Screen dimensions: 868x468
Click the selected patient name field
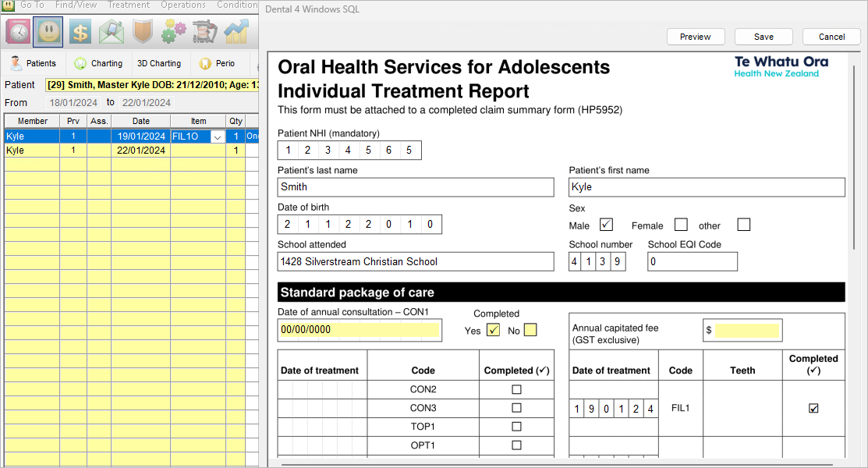pyautogui.click(x=152, y=85)
